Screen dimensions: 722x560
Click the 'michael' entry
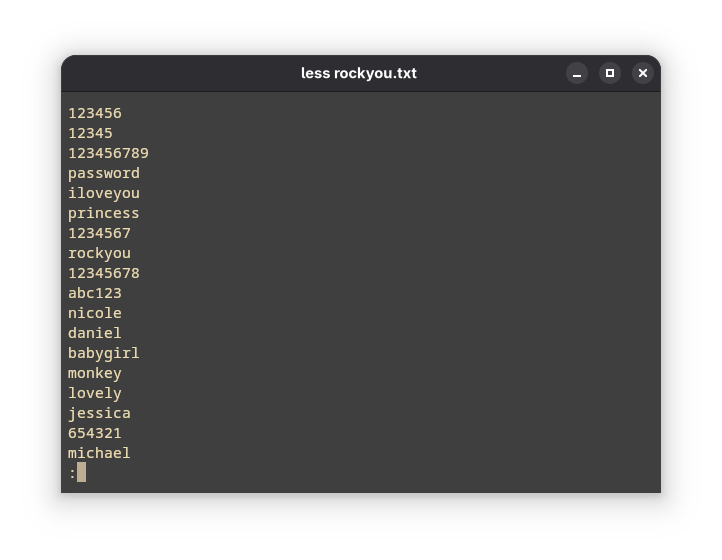coord(99,453)
